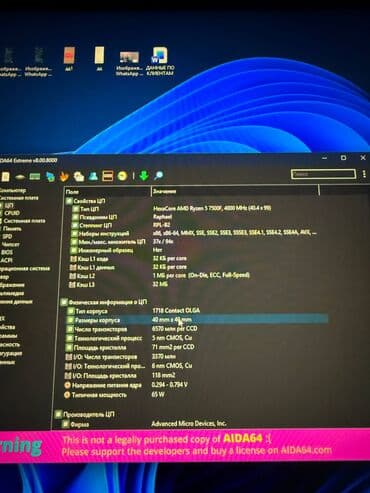The width and height of the screenshot is (370, 493).
Task: Click the round yellow toolbar icon
Action: click(122, 176)
